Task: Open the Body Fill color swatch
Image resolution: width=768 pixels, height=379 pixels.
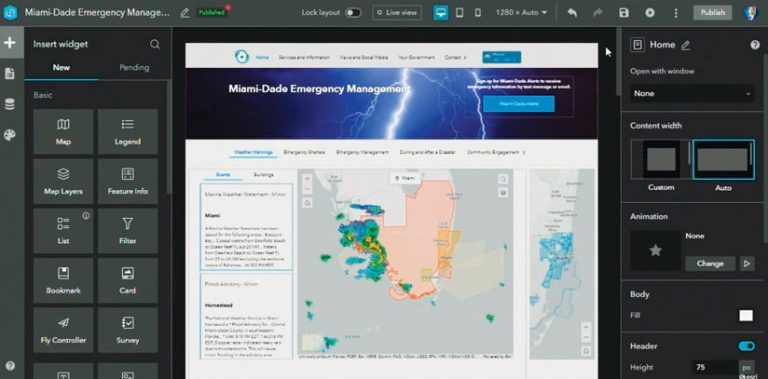Action: [x=746, y=316]
